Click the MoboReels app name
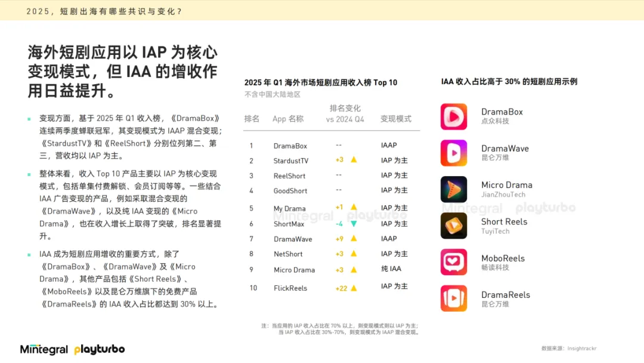The image size is (644, 363). pyautogui.click(x=503, y=258)
